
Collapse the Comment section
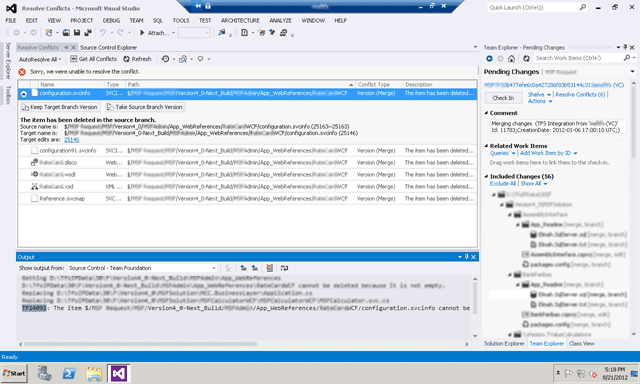[x=486, y=113]
